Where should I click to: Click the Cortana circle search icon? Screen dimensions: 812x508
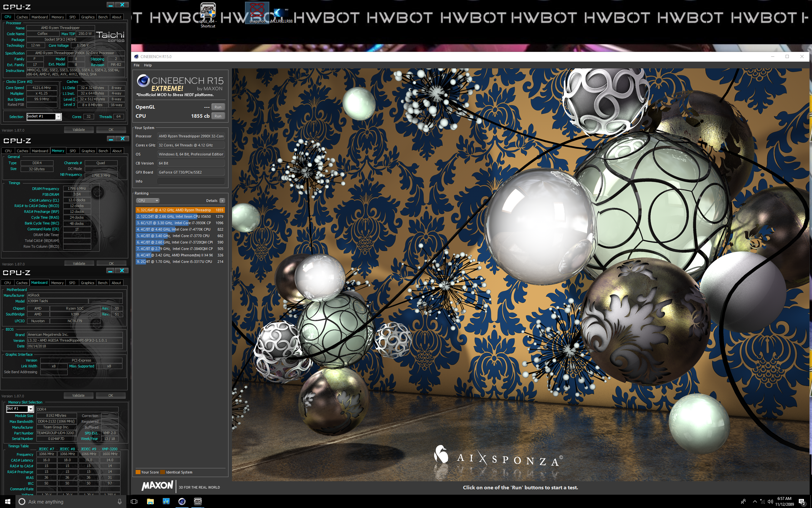[x=22, y=501]
